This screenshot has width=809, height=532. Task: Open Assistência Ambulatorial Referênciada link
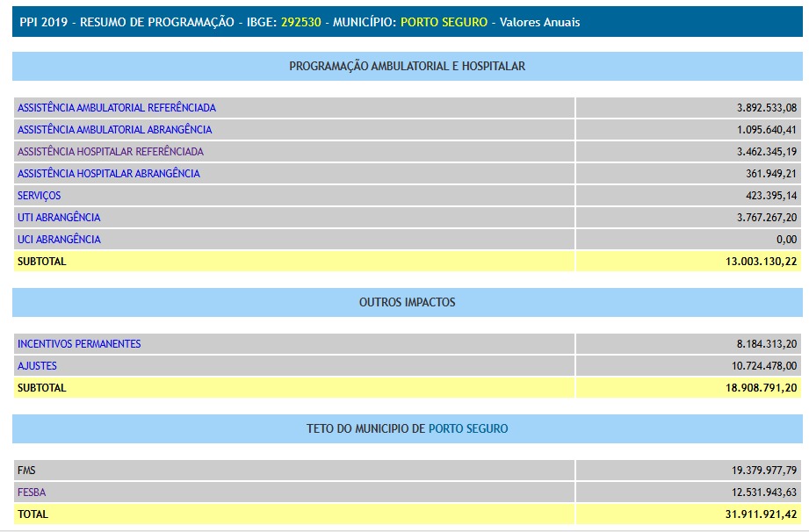click(116, 108)
